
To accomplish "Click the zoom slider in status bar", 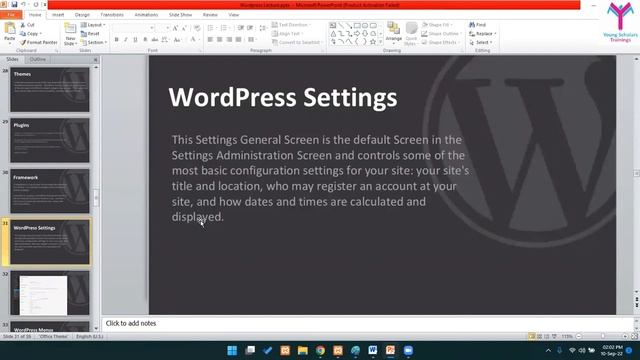I will (x=602, y=336).
